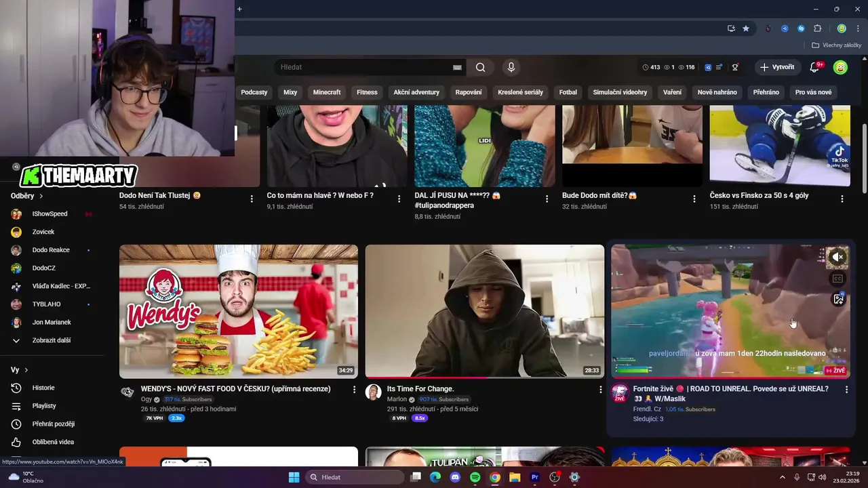Expand Zobrazit další subscriptions
This screenshot has height=488, width=868.
pyautogui.click(x=52, y=340)
